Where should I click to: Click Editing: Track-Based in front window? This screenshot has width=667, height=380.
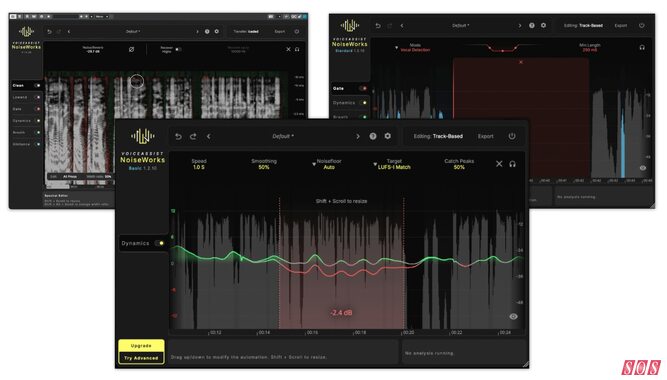click(438, 137)
